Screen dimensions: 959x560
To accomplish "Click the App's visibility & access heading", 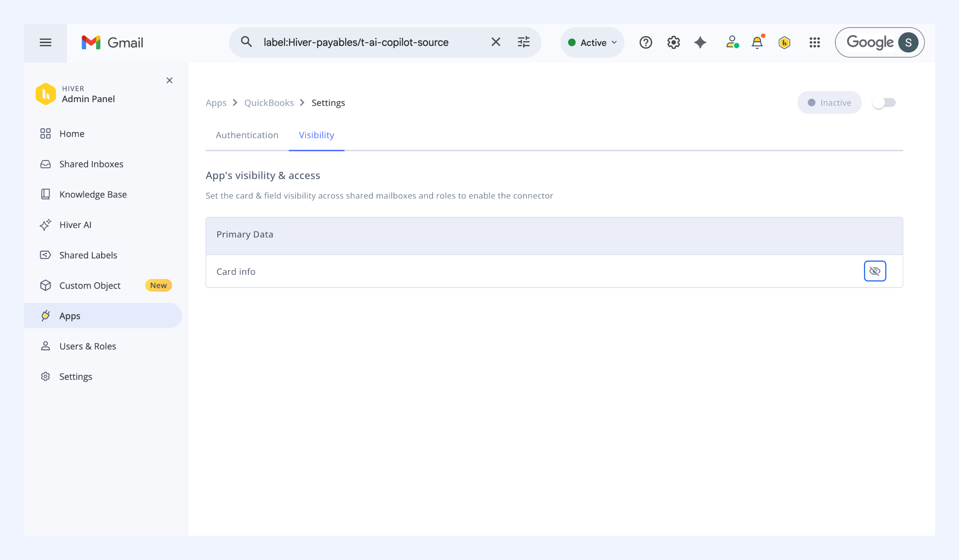I will click(x=263, y=176).
